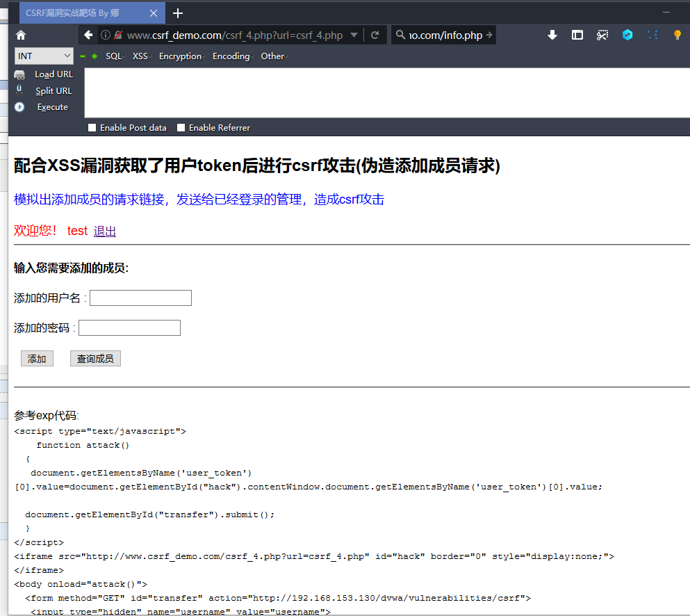
Task: Open the Other menu
Action: [274, 56]
